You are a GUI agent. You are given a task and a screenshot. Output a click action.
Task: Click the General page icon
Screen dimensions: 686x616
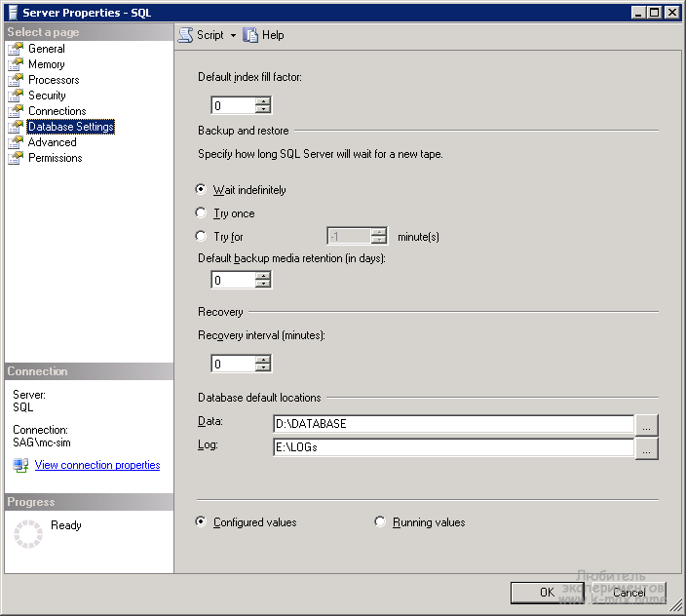[x=16, y=49]
